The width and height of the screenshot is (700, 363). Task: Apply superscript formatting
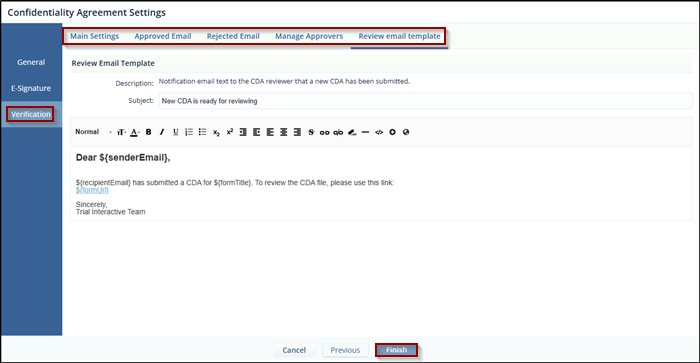[x=229, y=132]
